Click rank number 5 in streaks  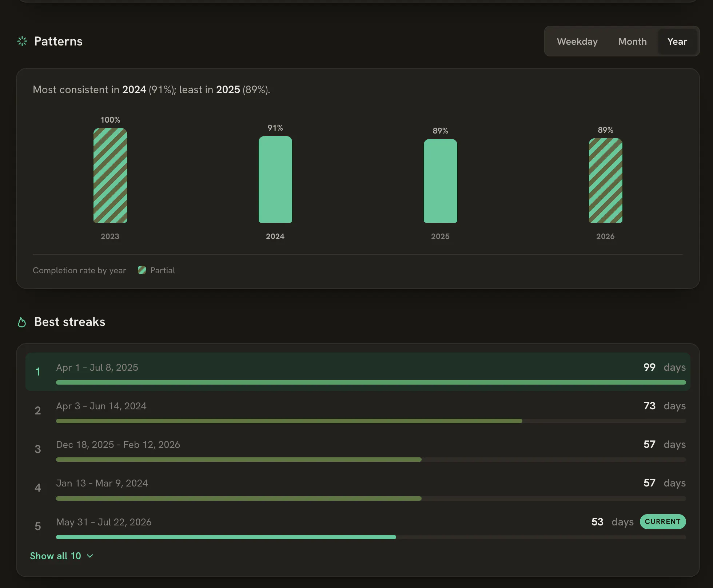[37, 526]
